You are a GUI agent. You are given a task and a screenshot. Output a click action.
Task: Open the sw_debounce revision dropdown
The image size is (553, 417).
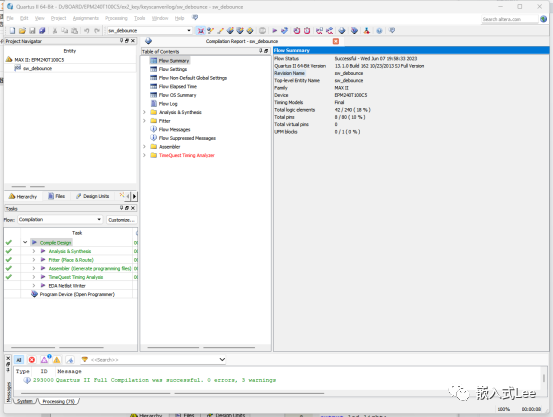pos(189,31)
